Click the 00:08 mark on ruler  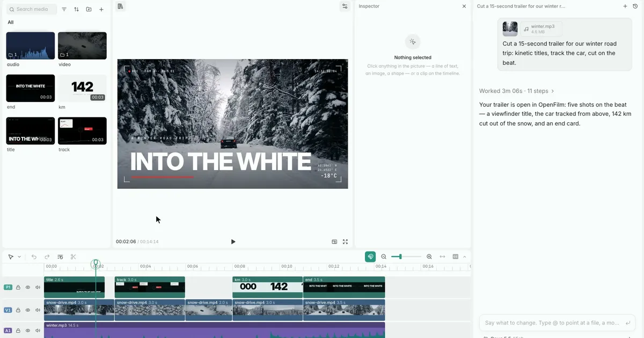[x=239, y=266]
